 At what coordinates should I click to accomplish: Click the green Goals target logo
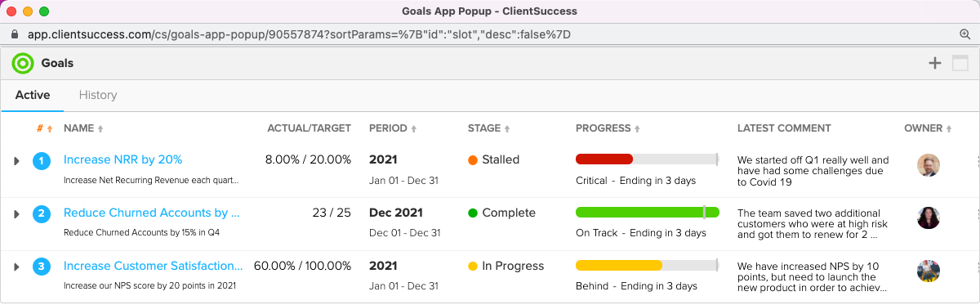23,63
